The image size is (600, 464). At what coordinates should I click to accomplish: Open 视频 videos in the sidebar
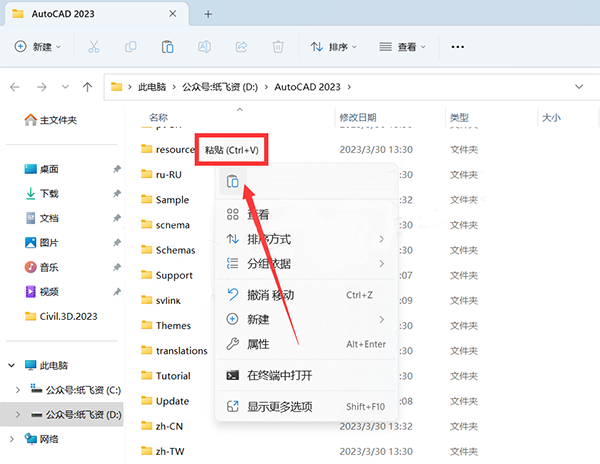(x=41, y=292)
